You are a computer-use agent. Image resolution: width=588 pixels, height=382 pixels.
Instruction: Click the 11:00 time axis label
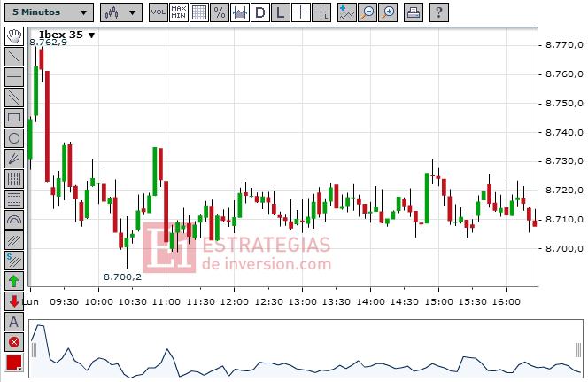coord(166,302)
